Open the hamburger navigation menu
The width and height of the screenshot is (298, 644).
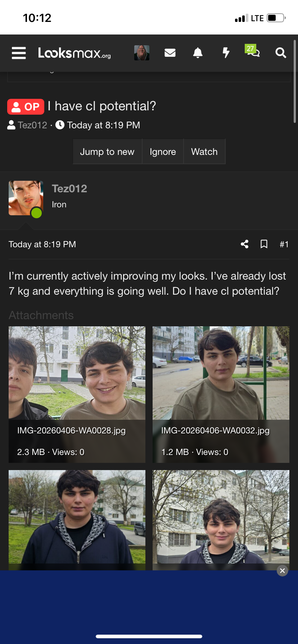click(19, 53)
